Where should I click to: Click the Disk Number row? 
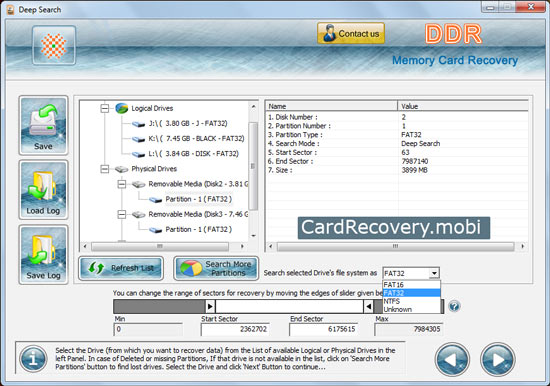(397, 117)
